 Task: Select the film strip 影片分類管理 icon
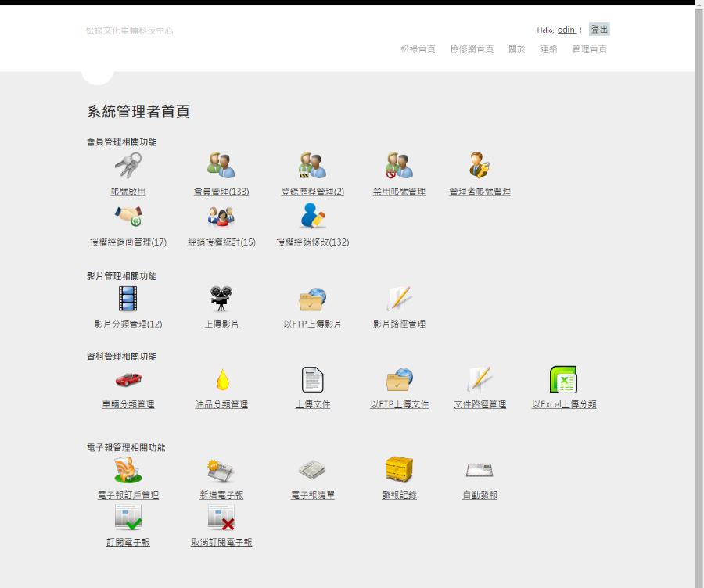(128, 298)
